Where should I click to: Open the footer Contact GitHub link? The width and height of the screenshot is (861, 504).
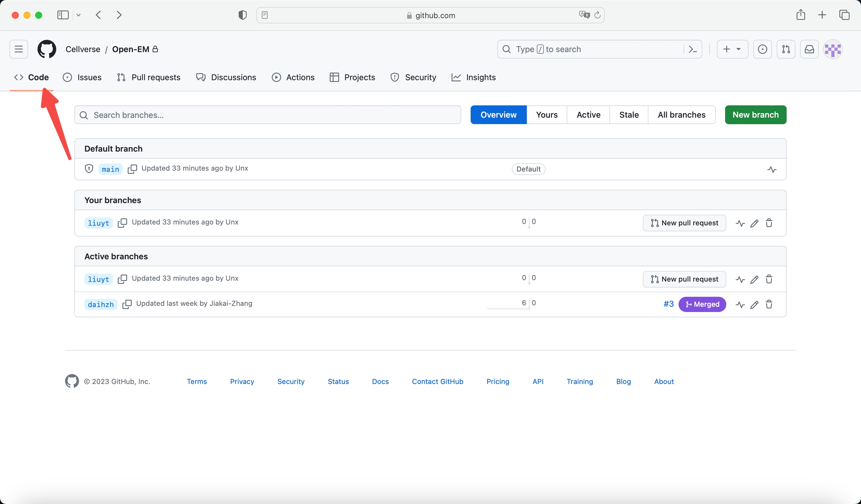click(x=438, y=381)
